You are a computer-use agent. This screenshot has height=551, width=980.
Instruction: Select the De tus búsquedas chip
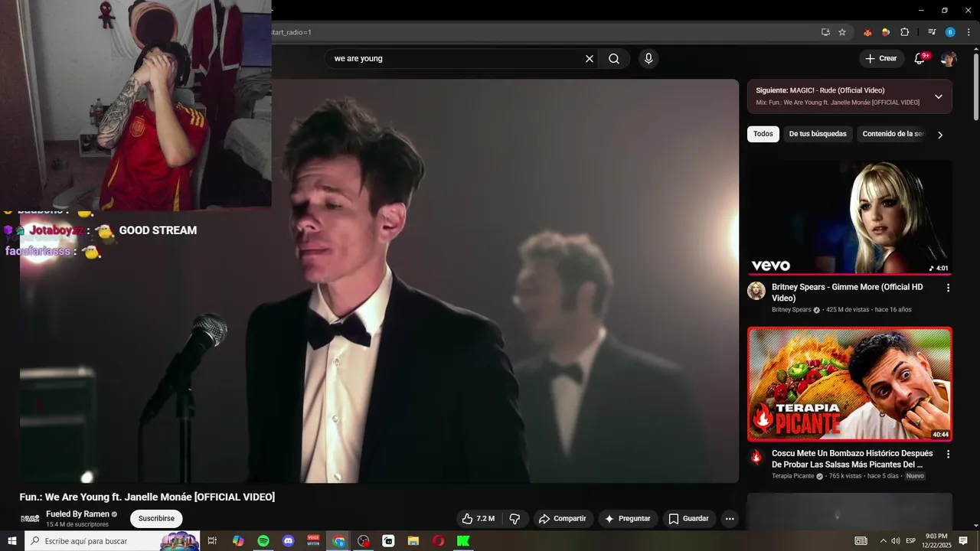(818, 134)
